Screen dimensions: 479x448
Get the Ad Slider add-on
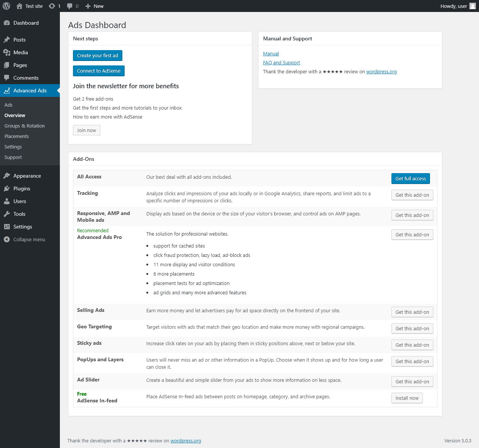(412, 381)
